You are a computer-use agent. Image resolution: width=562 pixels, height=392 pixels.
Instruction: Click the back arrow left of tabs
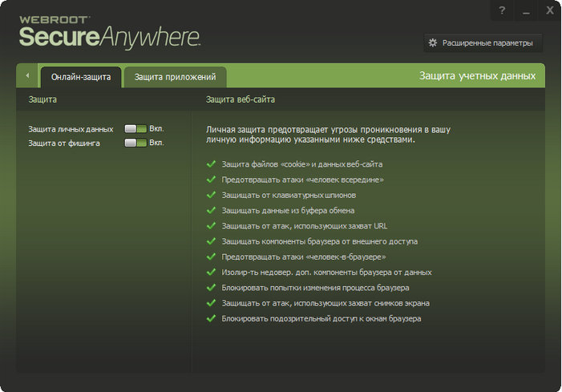tap(27, 75)
